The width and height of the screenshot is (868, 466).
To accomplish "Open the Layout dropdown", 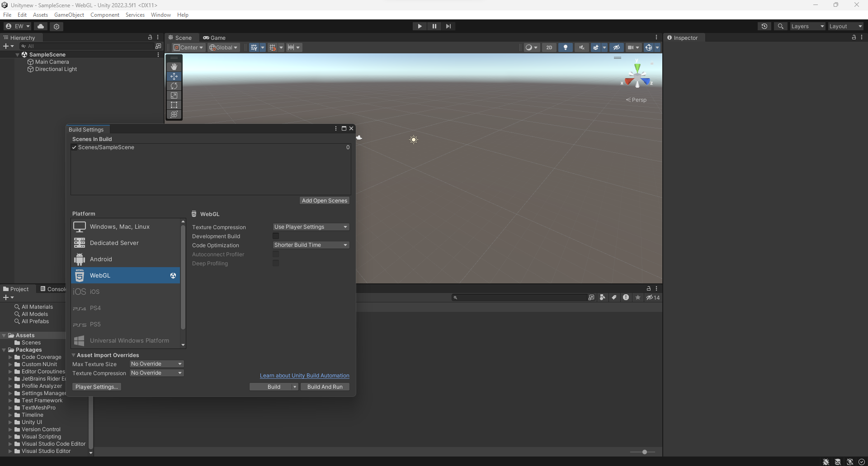I will [845, 26].
